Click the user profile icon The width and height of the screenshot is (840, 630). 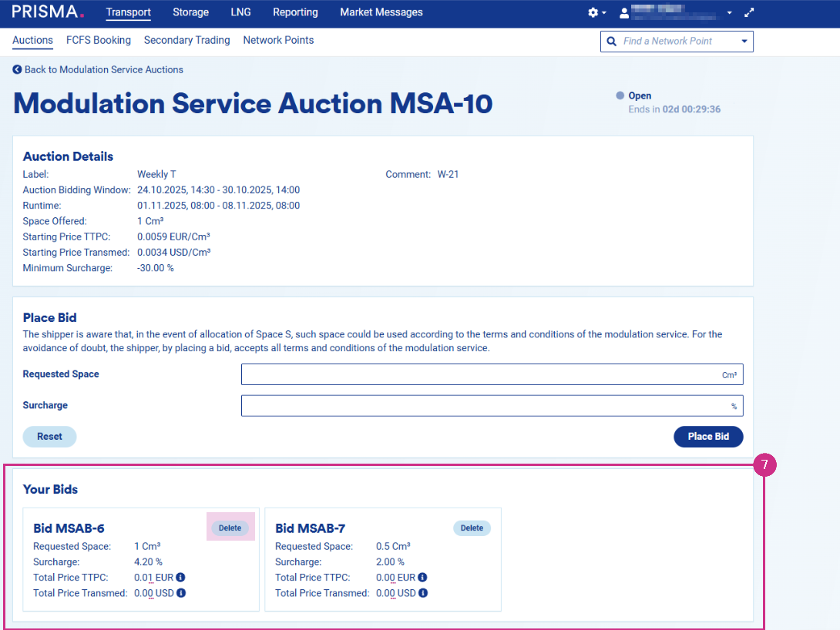(624, 13)
